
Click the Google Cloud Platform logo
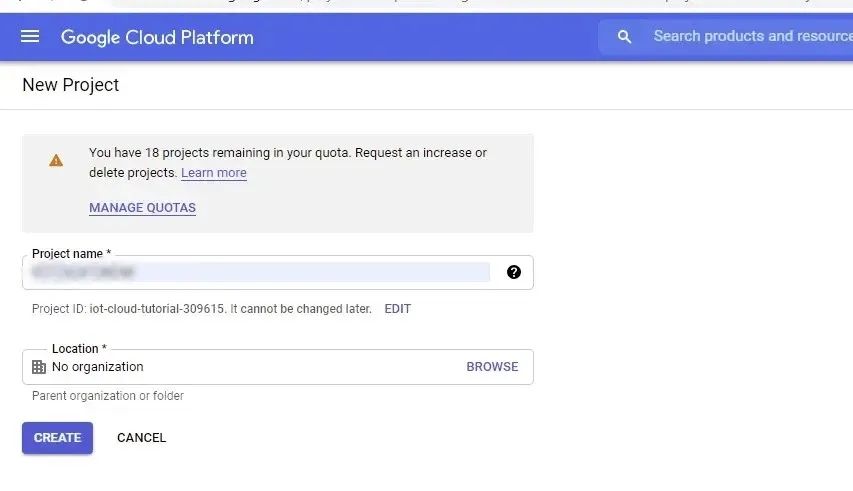(x=157, y=38)
